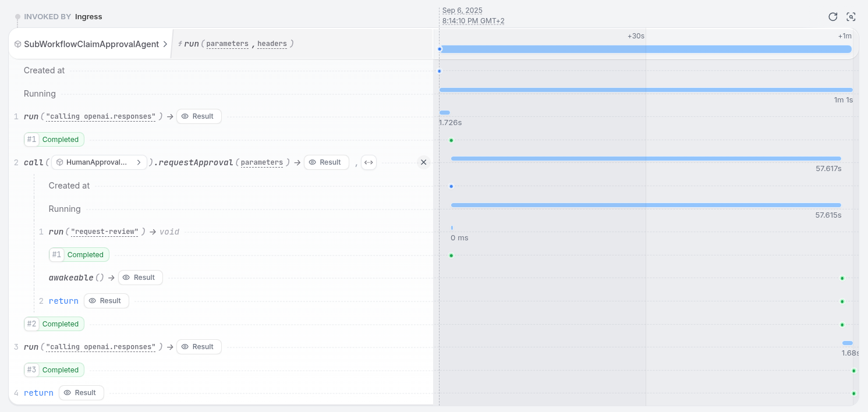Open Result of final return step 4
The image size is (868, 412).
pos(82,393)
